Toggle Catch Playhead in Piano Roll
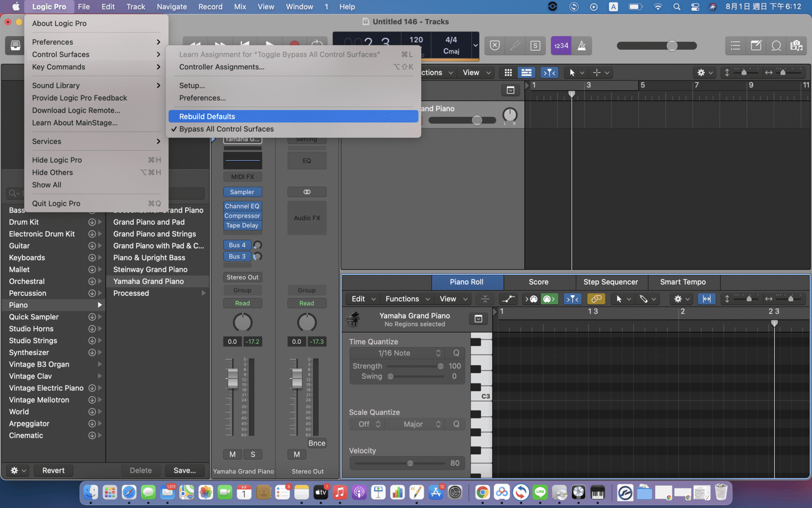Screen dimensions: 812x508 click(x=572, y=299)
